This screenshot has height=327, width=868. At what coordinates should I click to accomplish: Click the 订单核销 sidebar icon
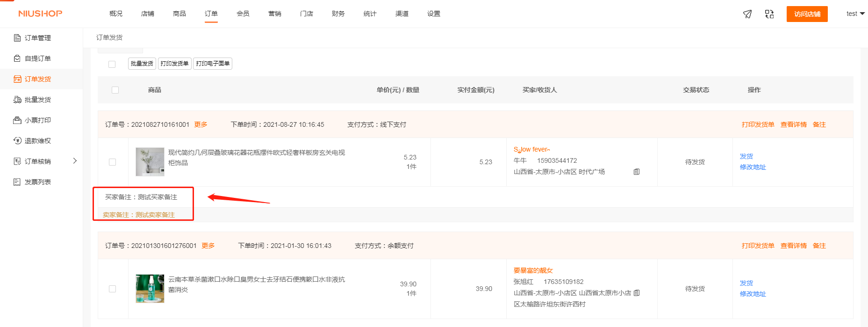click(17, 161)
